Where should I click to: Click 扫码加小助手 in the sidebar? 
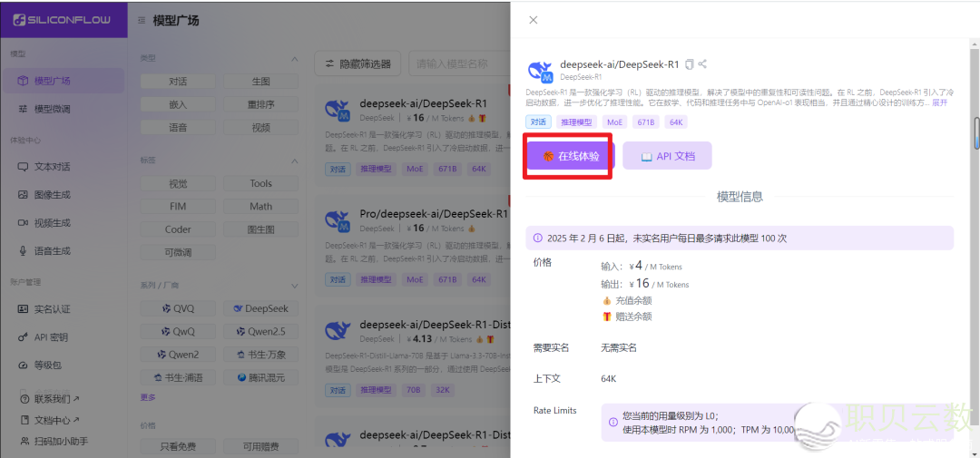54,441
